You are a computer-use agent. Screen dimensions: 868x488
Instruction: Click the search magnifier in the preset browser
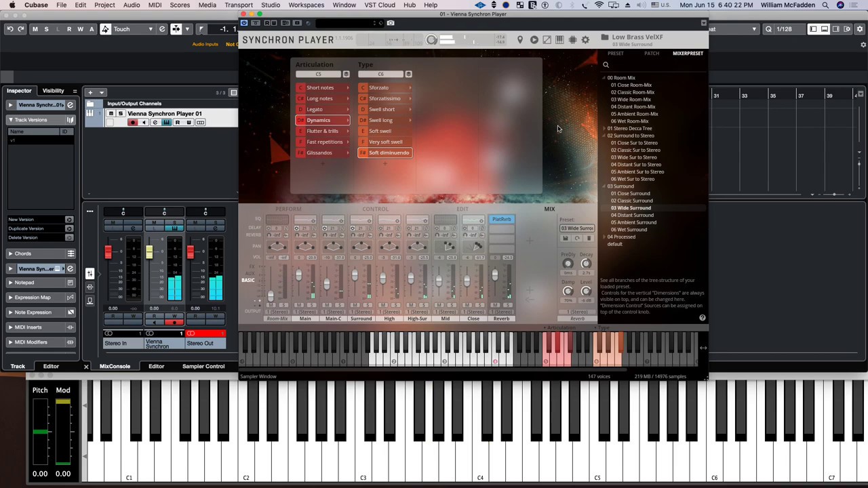[x=606, y=65]
